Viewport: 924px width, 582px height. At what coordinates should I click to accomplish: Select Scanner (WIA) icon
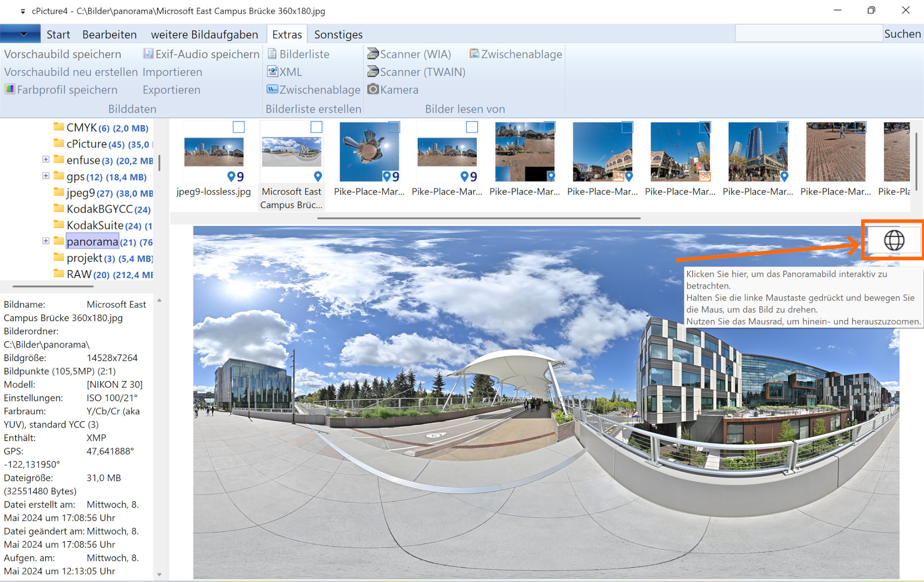tap(372, 54)
